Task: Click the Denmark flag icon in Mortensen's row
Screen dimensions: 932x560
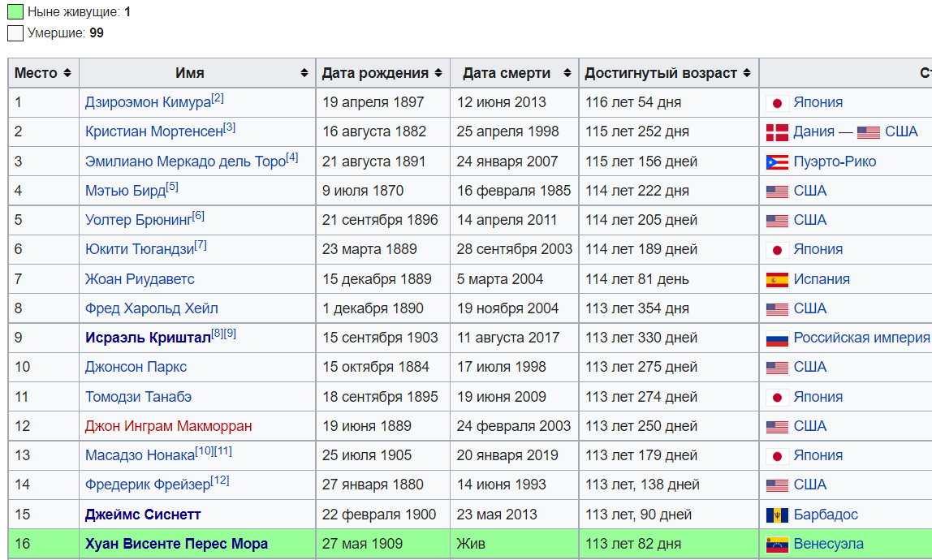Action: click(x=777, y=132)
